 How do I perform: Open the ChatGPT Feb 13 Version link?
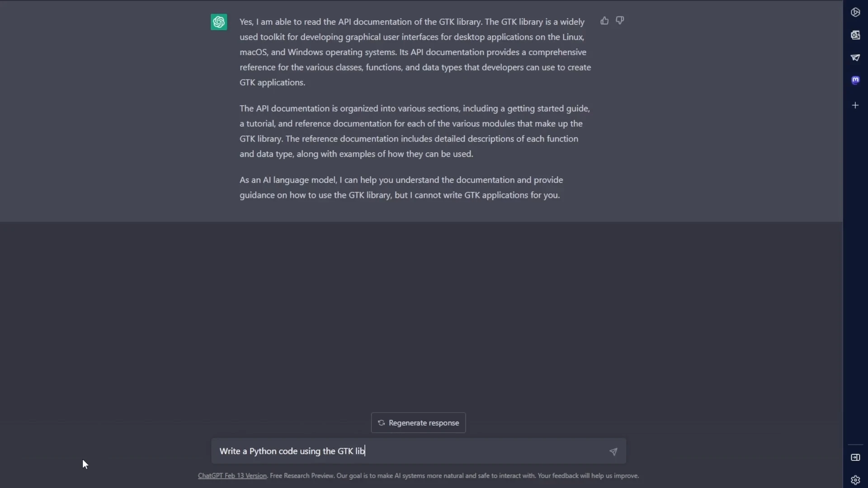click(232, 476)
